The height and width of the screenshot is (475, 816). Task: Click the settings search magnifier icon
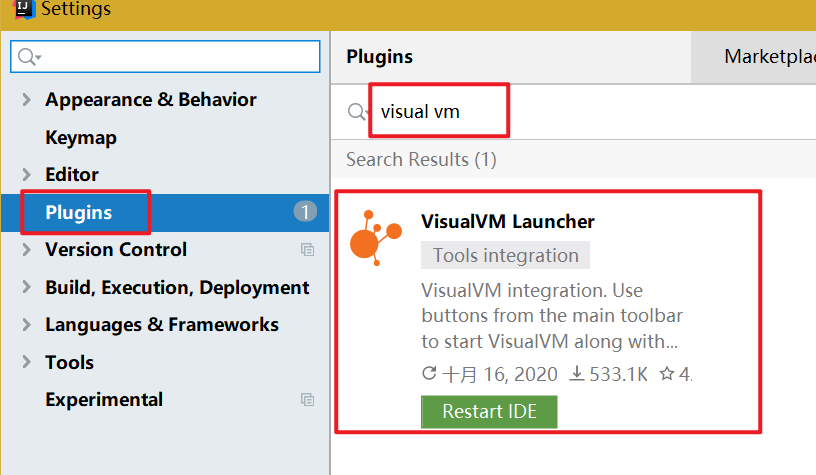coord(28,56)
